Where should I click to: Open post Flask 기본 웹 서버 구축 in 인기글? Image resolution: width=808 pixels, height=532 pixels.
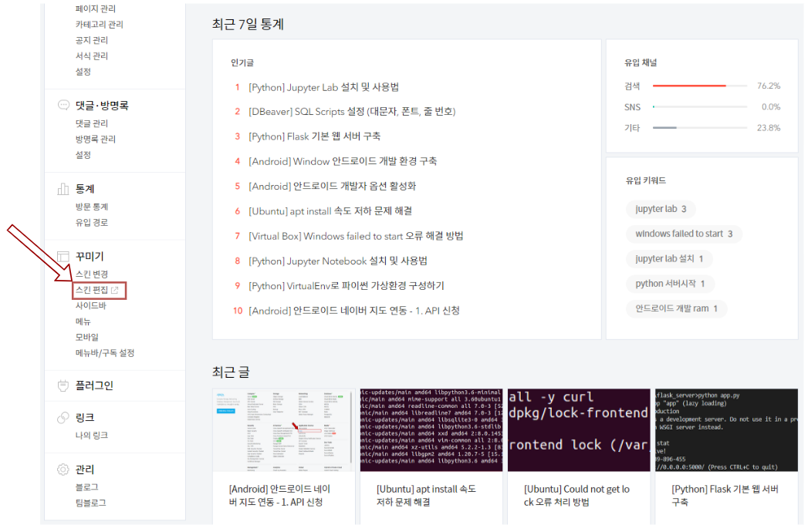314,136
